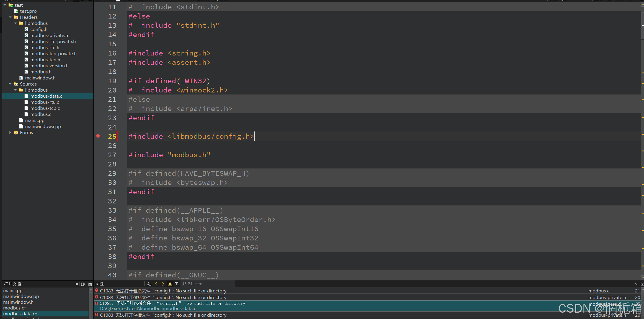Clear all issues in the issues pane
Image resolution: width=644 pixels, height=319 pixels.
point(149,284)
